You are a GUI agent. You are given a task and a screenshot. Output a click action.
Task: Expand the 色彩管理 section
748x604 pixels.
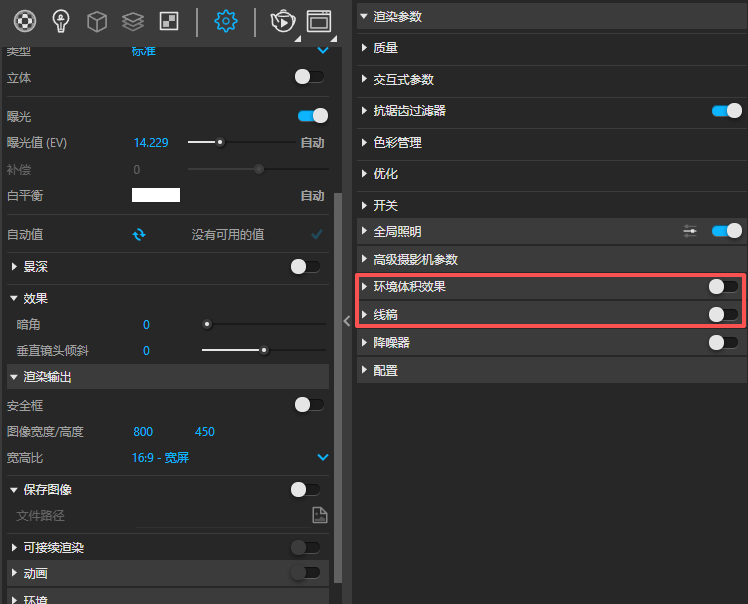point(397,143)
